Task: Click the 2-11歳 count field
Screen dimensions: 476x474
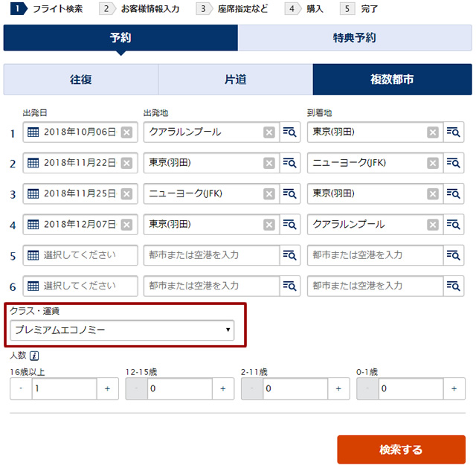Action: click(295, 388)
